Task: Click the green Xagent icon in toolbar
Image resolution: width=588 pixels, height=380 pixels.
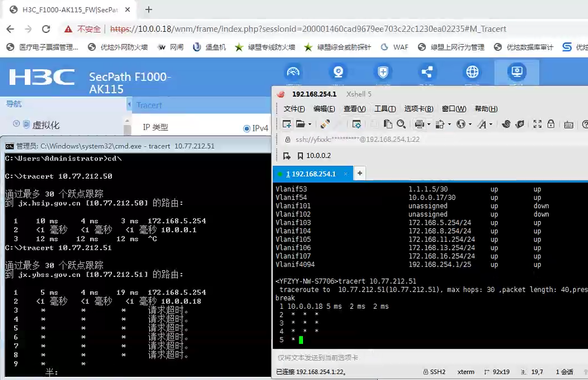Action: pyautogui.click(x=520, y=124)
